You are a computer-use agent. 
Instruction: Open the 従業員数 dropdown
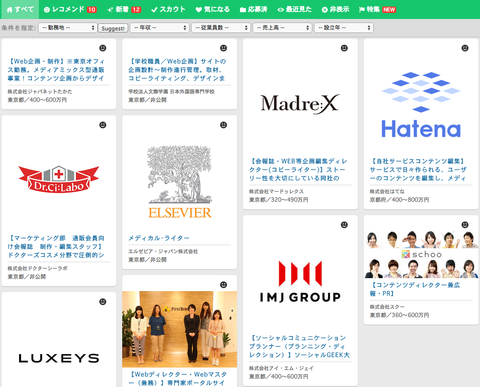point(221,28)
